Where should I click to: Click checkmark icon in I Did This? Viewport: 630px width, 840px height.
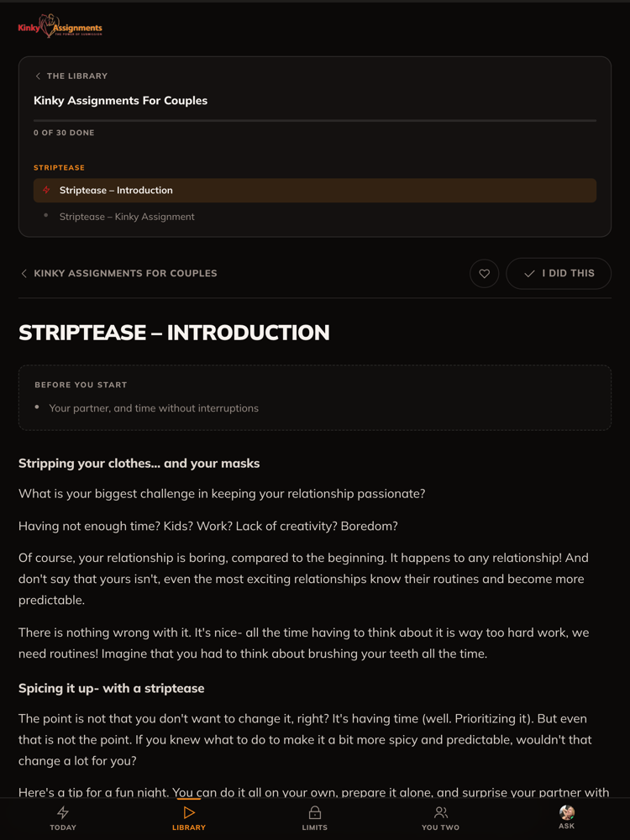(x=529, y=273)
